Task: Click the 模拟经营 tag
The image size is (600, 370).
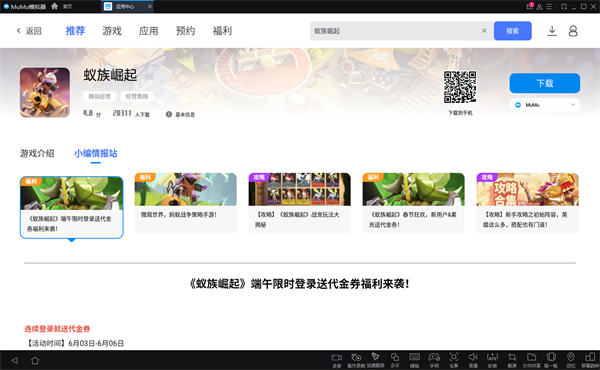Action: (x=99, y=96)
